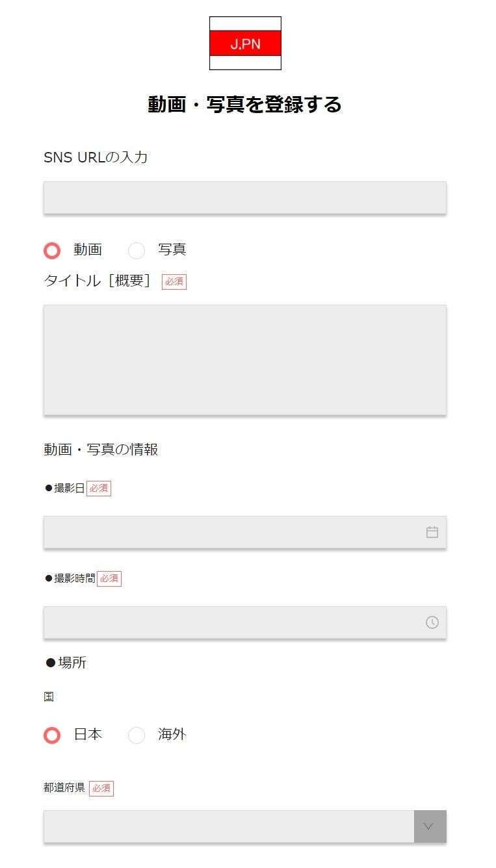Select the 動画 radio button

(x=52, y=250)
